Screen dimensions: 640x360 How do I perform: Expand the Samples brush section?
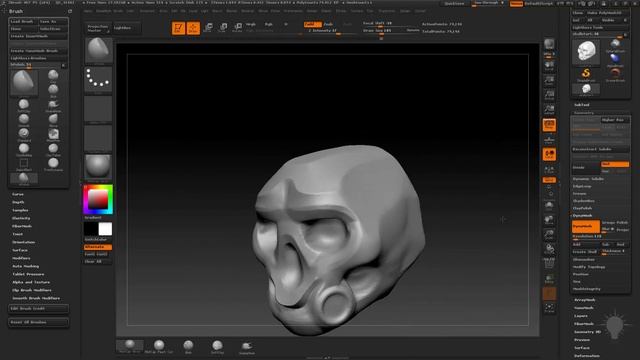[x=20, y=210]
